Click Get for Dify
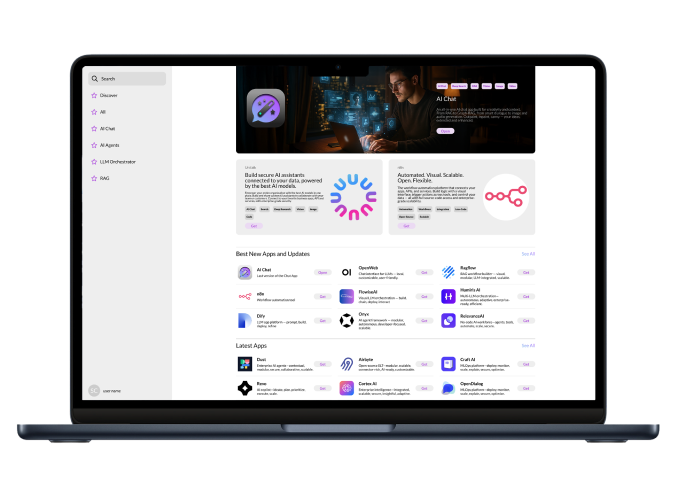The image size is (677, 500). (x=323, y=321)
